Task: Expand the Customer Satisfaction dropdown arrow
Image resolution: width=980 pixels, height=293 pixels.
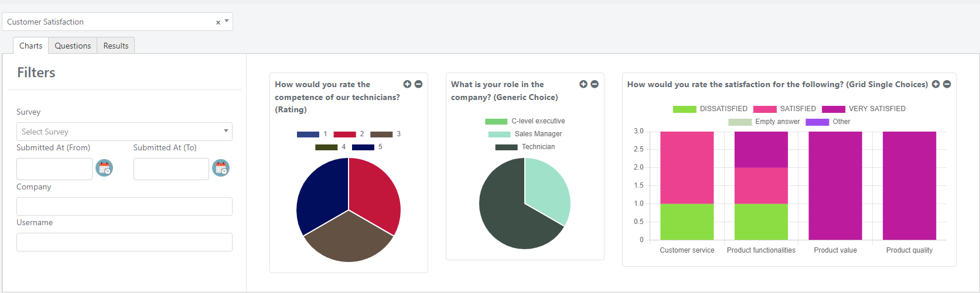Action: point(227,21)
